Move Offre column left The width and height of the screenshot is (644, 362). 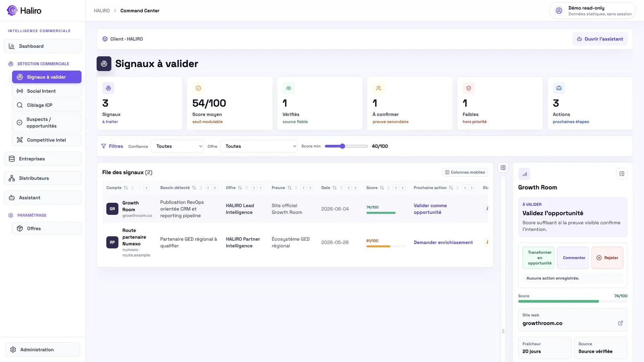point(254,188)
